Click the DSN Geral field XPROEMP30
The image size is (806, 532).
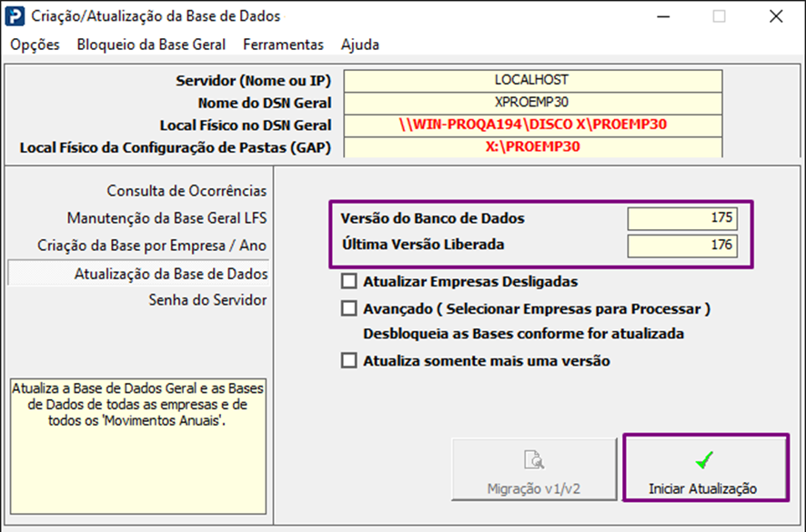(533, 103)
